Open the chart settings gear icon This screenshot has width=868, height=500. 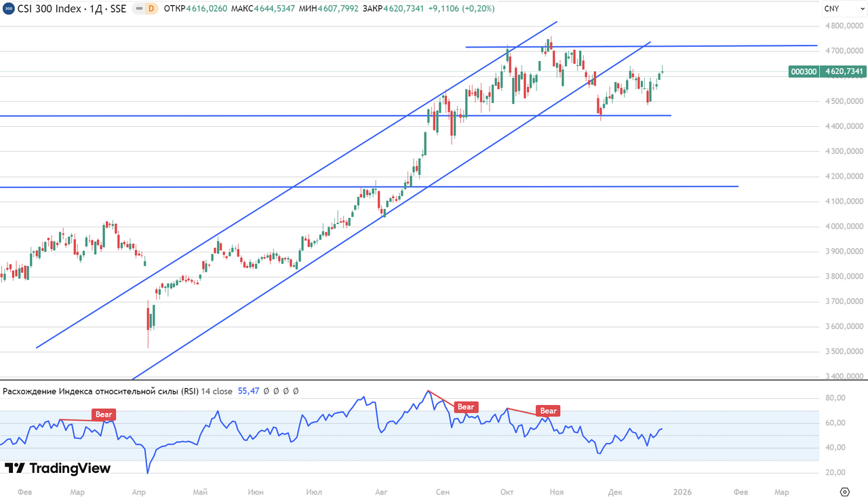coord(844,492)
